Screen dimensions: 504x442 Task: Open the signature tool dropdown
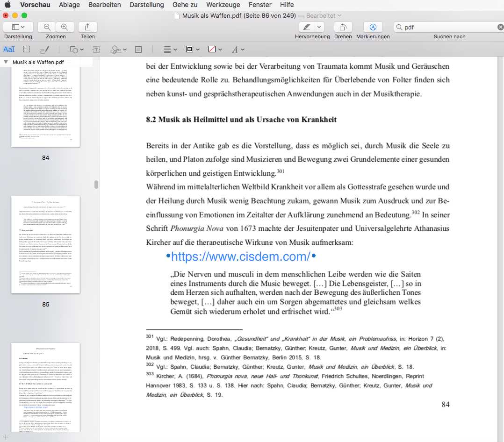tap(118, 50)
